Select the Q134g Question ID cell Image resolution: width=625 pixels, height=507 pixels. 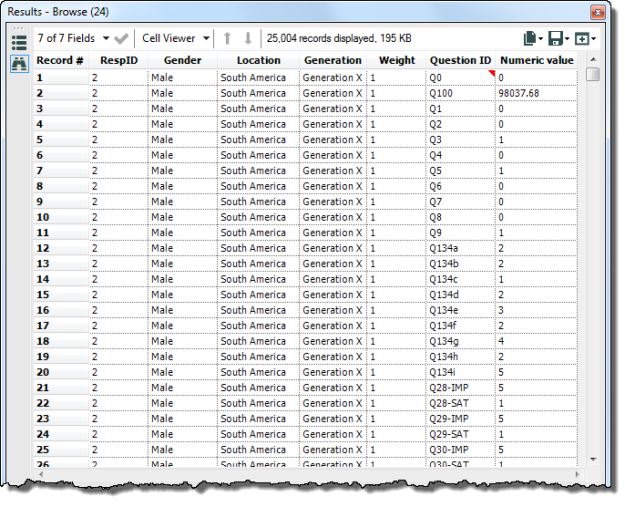461,341
